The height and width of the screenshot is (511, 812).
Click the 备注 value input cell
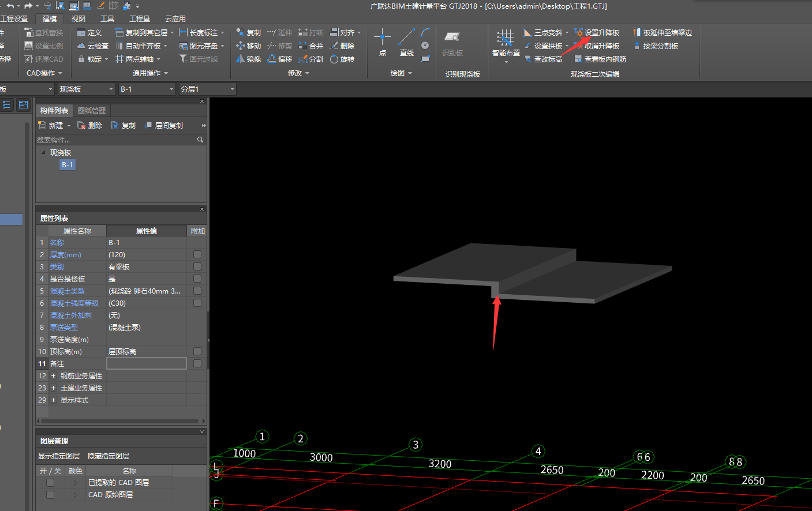[147, 363]
